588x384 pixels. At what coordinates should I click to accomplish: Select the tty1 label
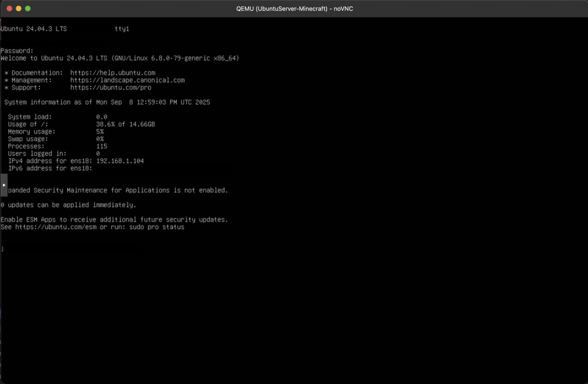(x=122, y=28)
